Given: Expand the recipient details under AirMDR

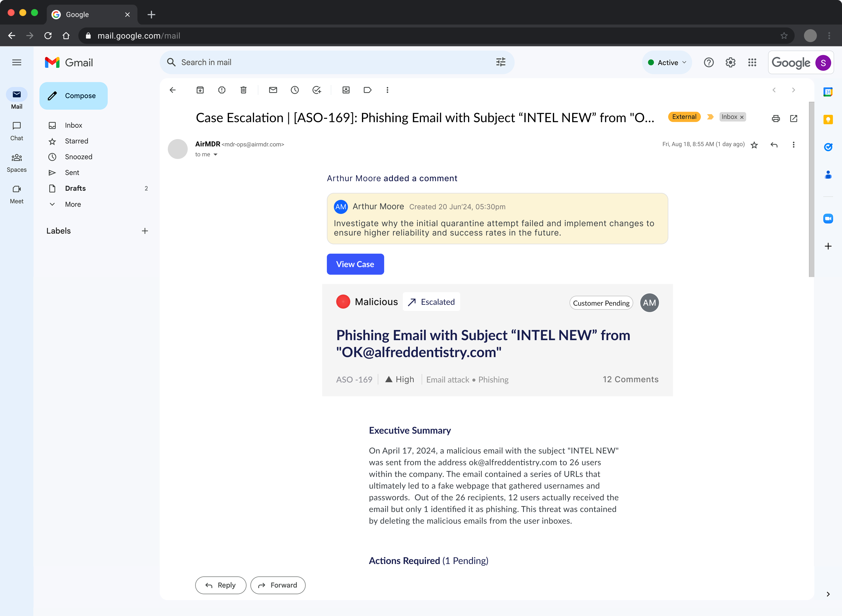Looking at the screenshot, I should pos(216,154).
